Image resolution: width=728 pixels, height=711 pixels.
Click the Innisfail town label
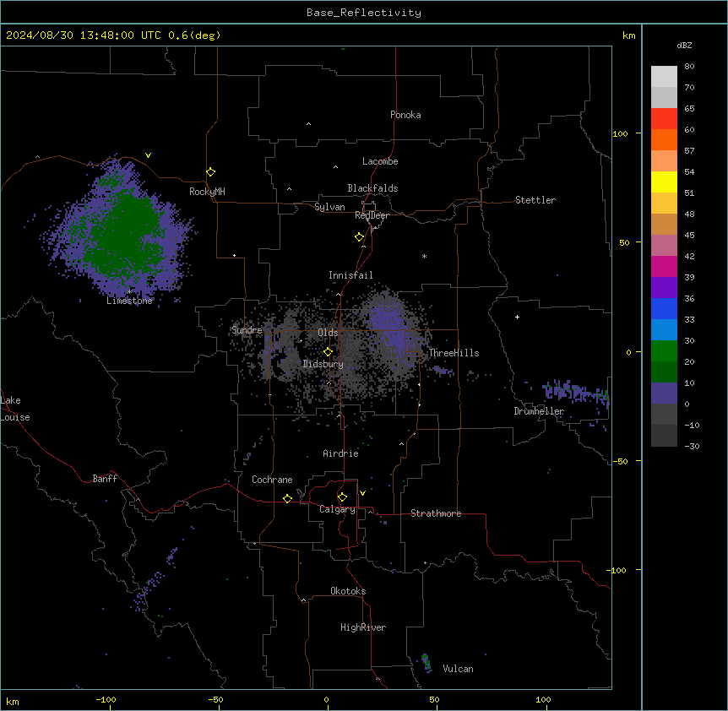pos(350,275)
